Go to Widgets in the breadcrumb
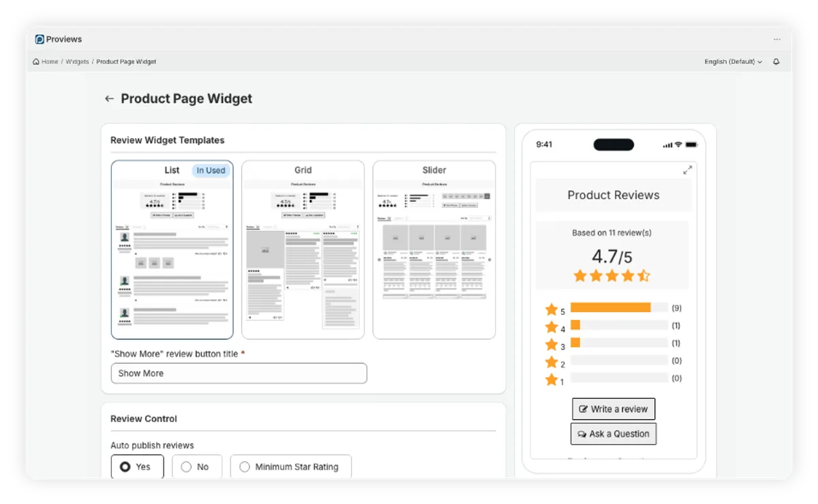 (77, 62)
